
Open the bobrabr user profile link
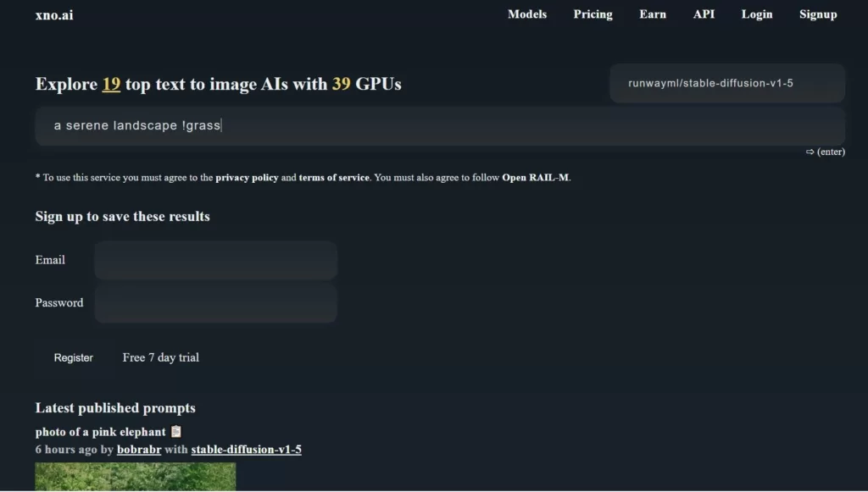tap(138, 450)
